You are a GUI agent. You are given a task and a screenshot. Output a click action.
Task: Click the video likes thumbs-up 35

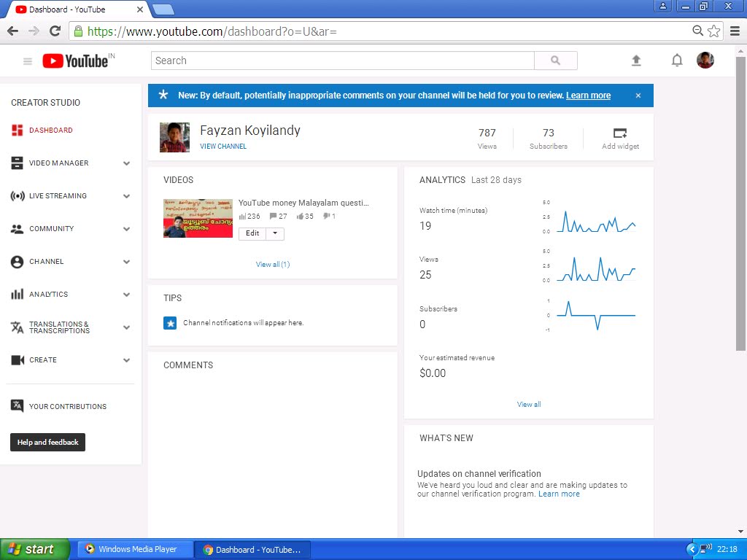pos(300,216)
